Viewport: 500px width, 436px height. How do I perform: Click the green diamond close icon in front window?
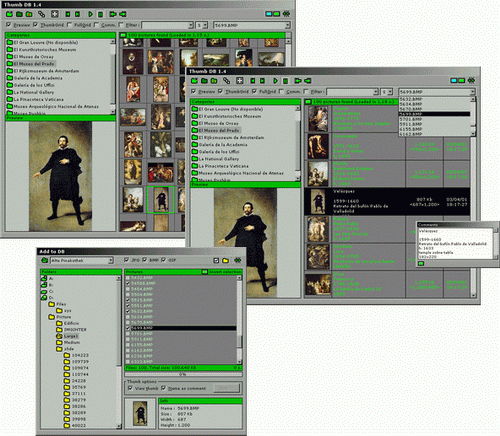click(x=471, y=80)
